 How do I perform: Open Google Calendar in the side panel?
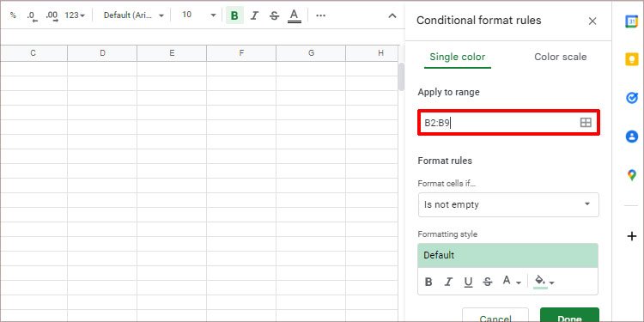coord(632,21)
